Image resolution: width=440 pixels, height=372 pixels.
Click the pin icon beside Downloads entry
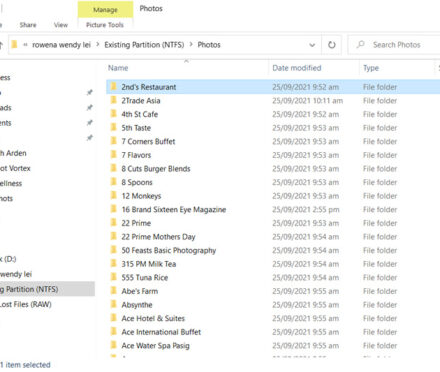(89, 107)
